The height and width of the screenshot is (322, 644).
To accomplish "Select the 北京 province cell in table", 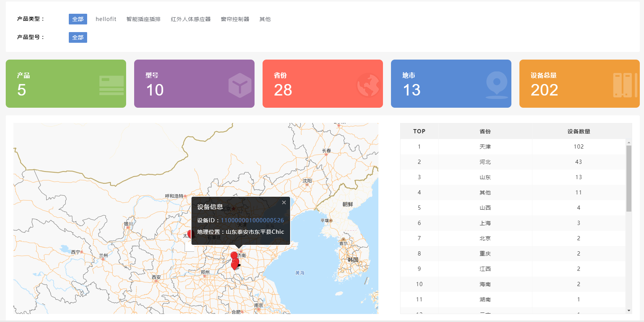I will click(x=485, y=238).
